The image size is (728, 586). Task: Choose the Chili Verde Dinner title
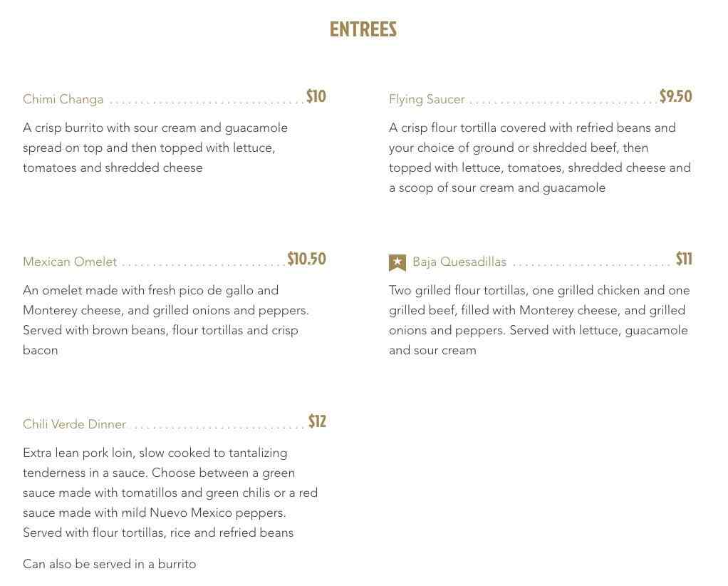point(74,425)
